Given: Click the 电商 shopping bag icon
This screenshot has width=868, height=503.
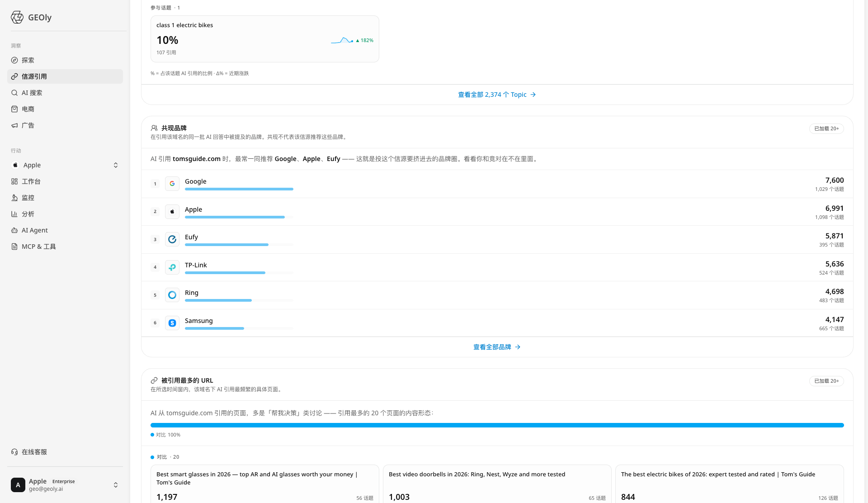Looking at the screenshot, I should click(x=14, y=109).
